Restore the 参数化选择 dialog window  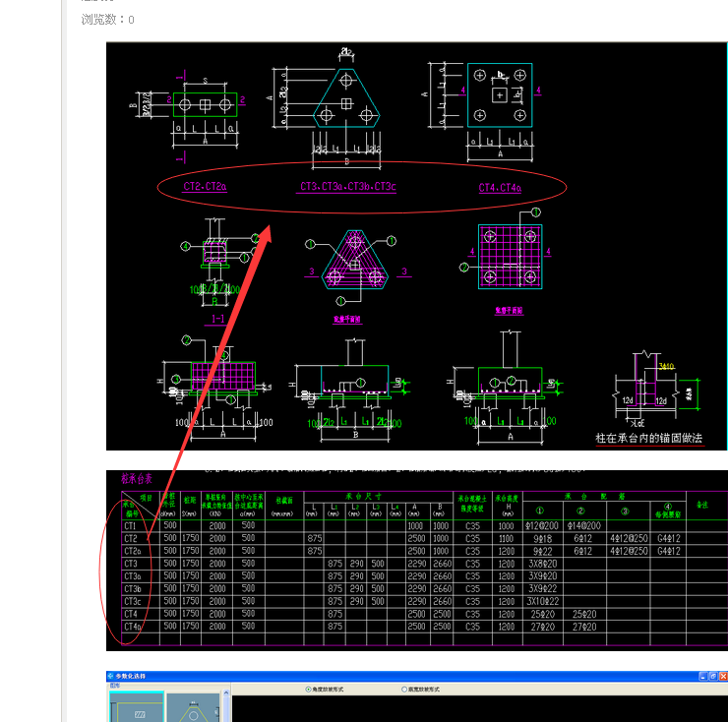pos(713,676)
